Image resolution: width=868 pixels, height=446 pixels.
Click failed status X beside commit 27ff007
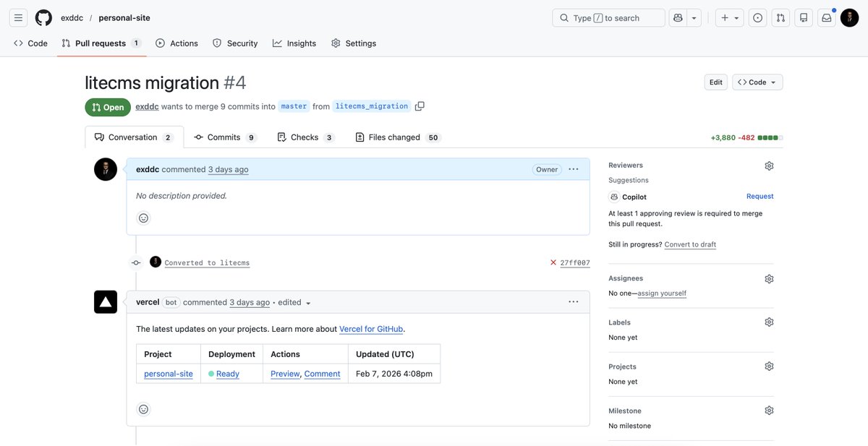click(553, 263)
